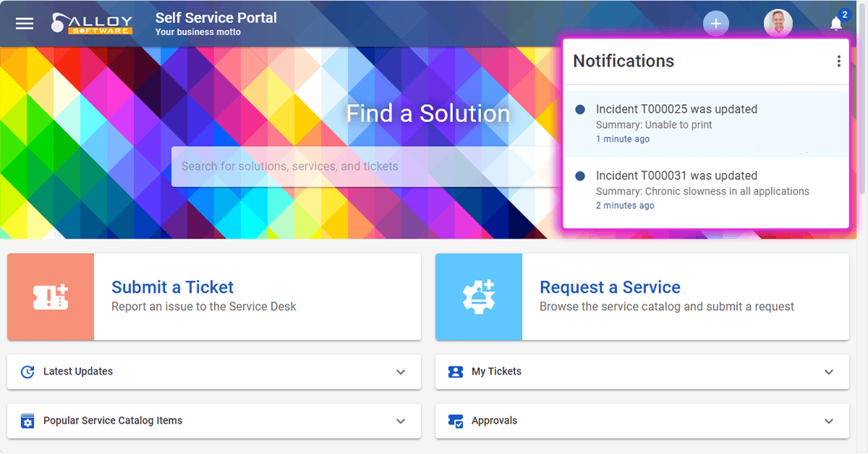The width and height of the screenshot is (868, 454).
Task: Click the notifications bell icon
Action: 836,25
